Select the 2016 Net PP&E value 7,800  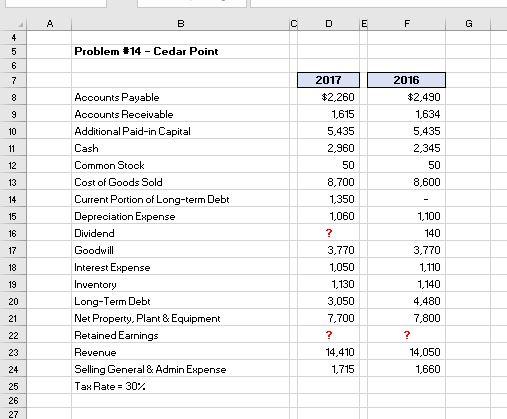[x=406, y=318]
